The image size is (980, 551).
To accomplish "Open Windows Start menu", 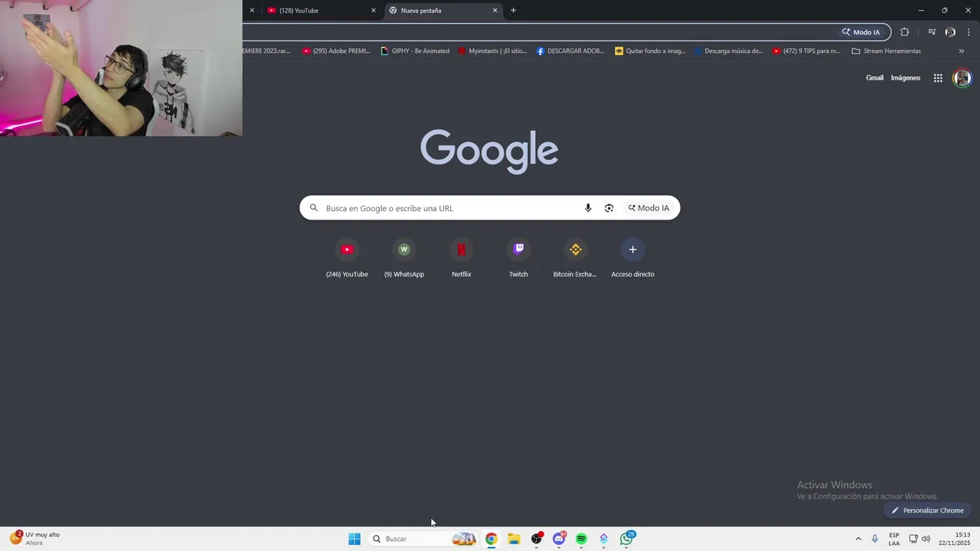I will tap(354, 539).
